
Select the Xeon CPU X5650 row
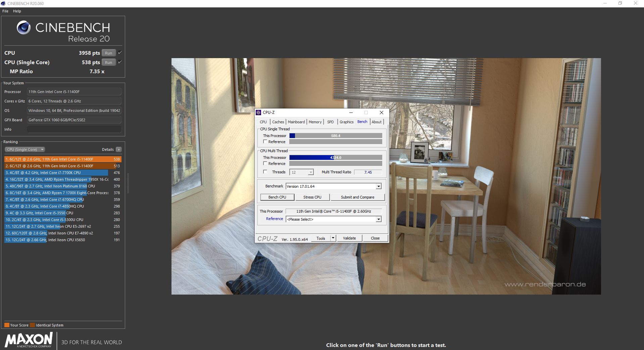63,240
